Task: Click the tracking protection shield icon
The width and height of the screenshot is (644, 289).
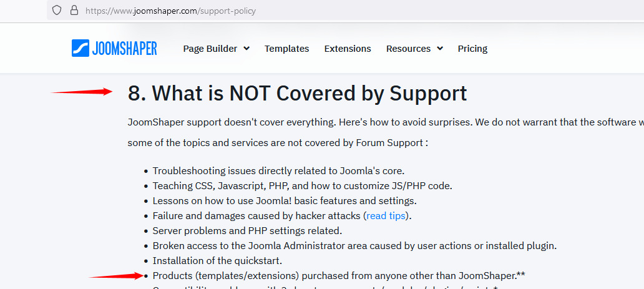Action: (x=57, y=11)
